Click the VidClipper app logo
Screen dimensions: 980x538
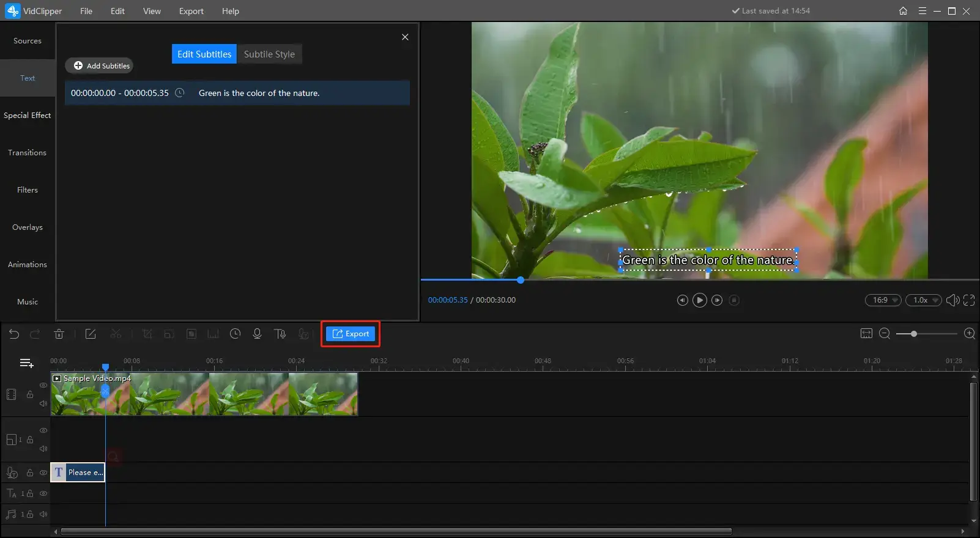click(12, 11)
